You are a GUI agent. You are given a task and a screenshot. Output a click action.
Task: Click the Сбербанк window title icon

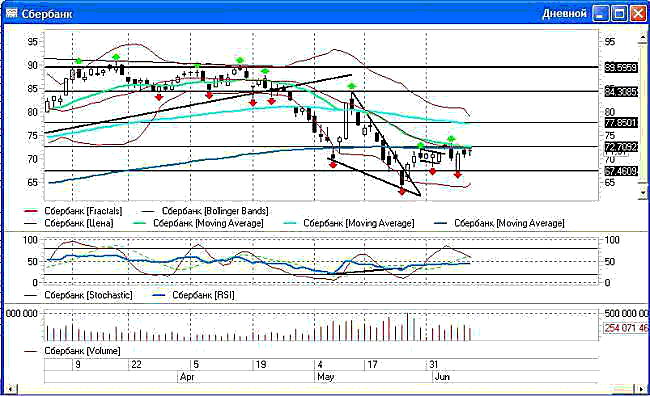(11, 13)
